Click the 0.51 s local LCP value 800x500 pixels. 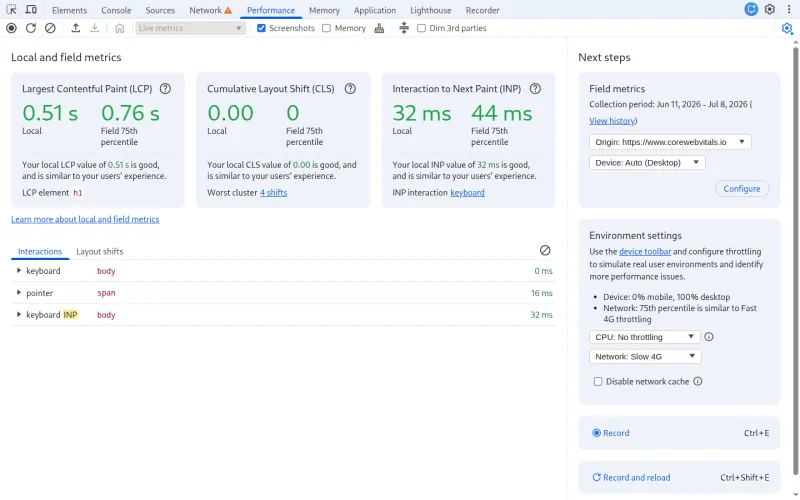click(50, 113)
